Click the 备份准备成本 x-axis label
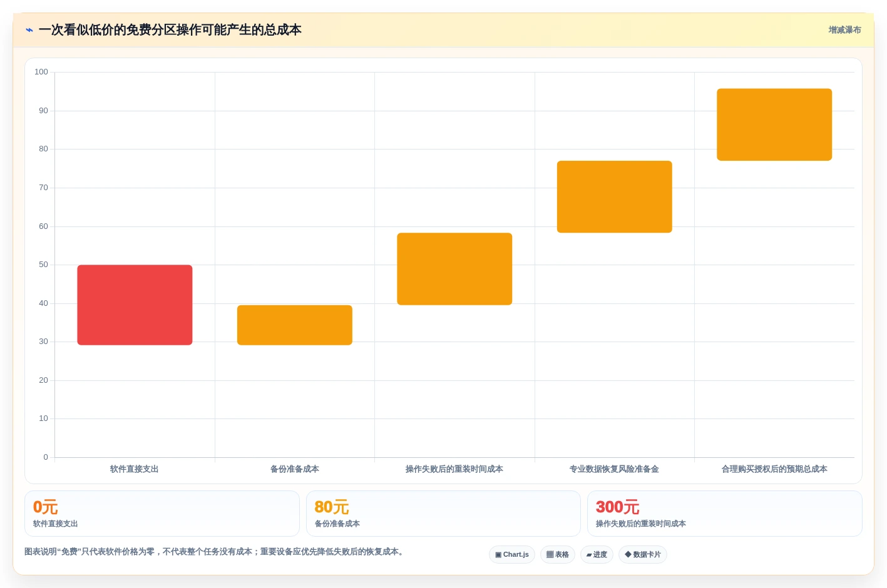Screen dimensions: 887x588 point(295,469)
